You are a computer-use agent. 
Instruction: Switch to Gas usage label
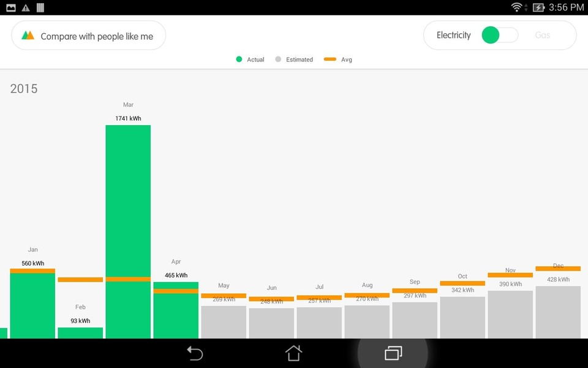pos(542,35)
